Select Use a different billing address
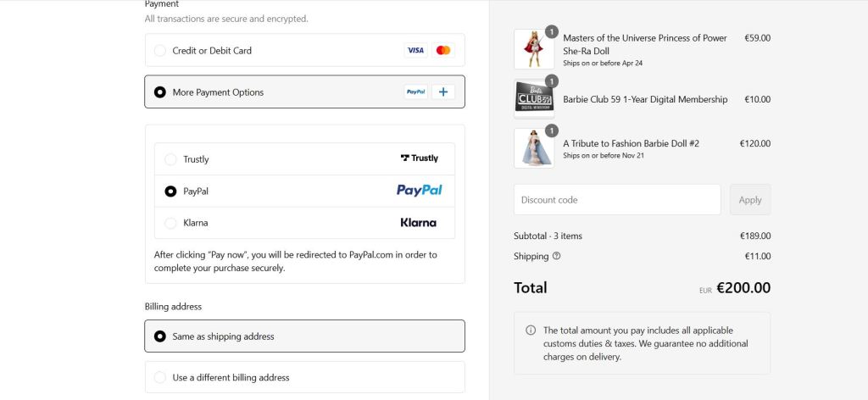868x400 pixels. pos(160,378)
